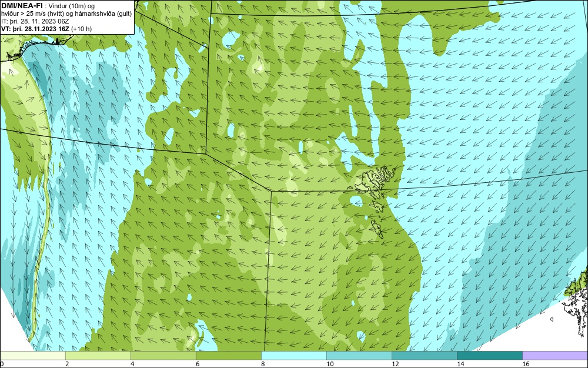Click the DMI/NEA-FI title text
Viewport: 588px width, 368px height.
pos(22,5)
